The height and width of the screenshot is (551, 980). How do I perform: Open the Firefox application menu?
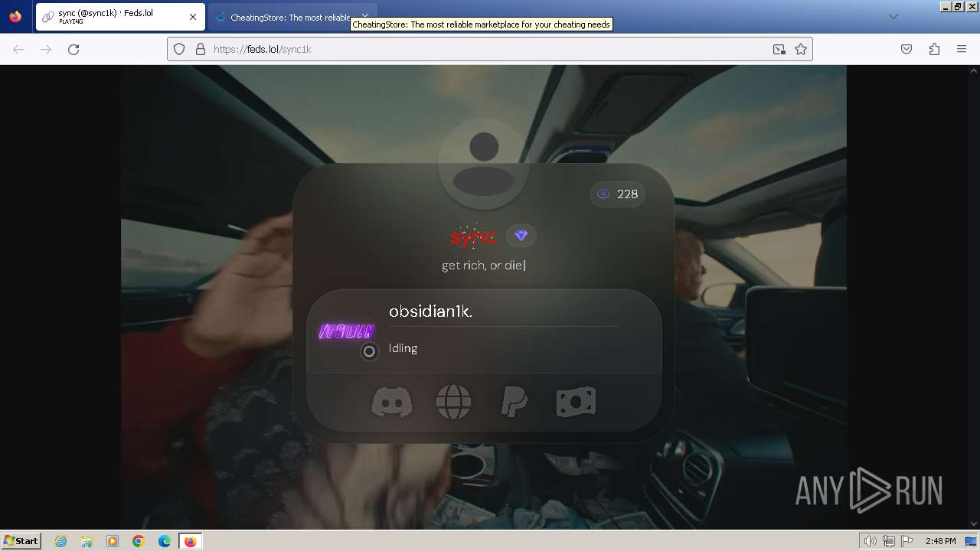pos(962,49)
